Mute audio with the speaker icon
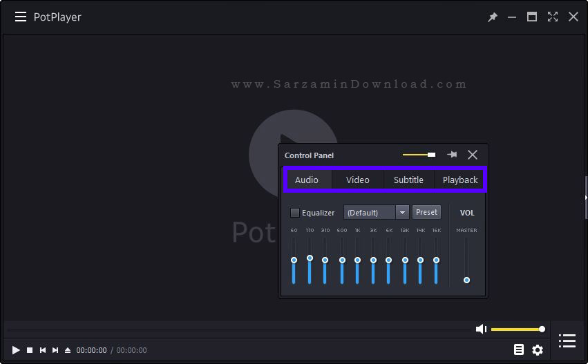 (481, 329)
